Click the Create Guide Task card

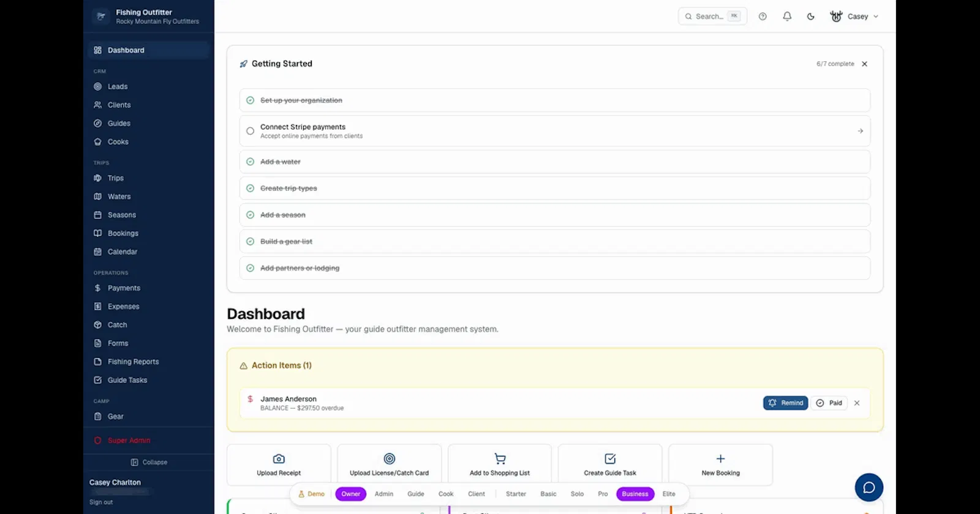pos(610,465)
